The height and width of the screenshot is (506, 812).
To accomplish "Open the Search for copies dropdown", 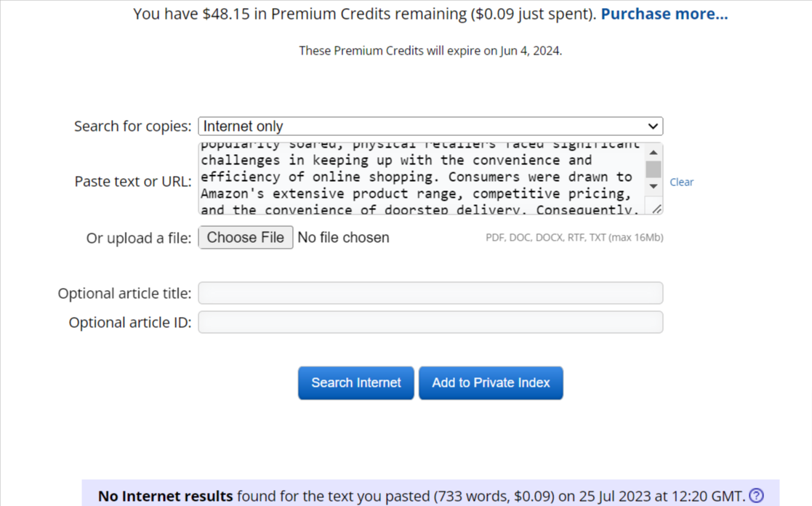I will 430,126.
